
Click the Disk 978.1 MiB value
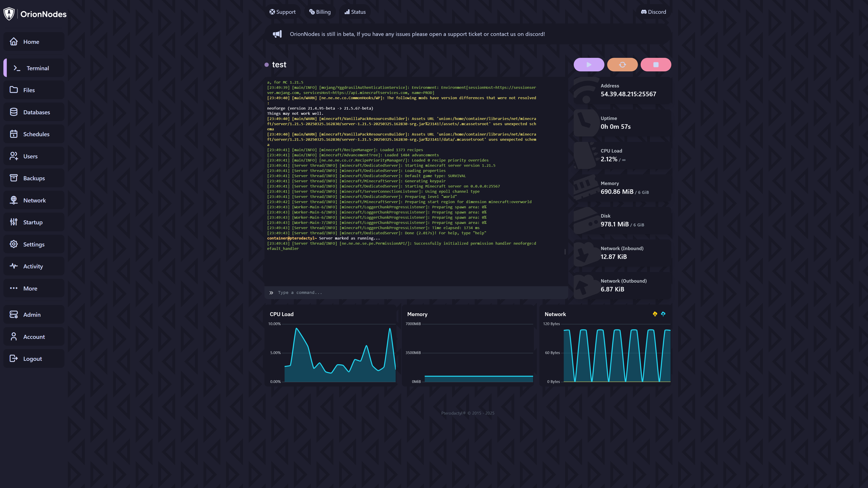[x=615, y=224]
